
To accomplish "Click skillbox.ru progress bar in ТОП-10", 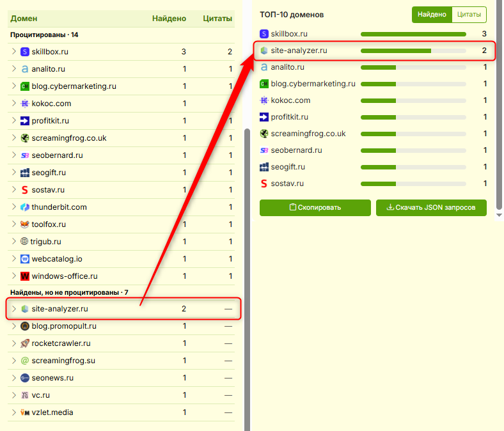I will [413, 34].
